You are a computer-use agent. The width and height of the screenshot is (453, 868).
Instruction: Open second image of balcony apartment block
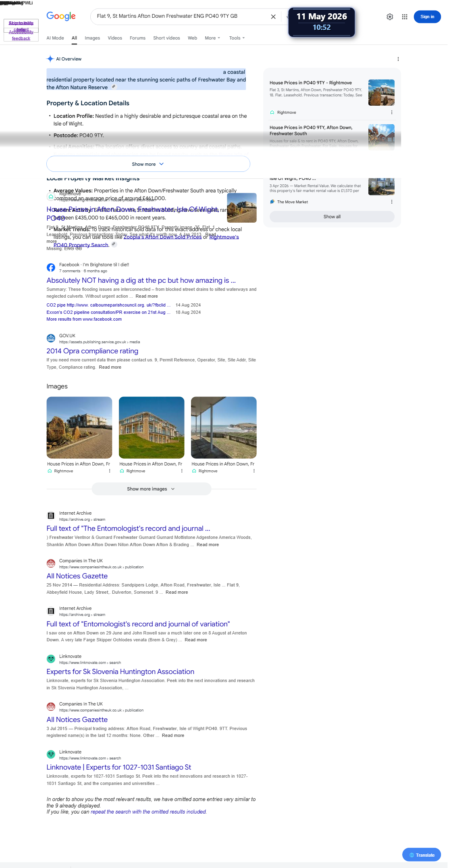click(152, 428)
